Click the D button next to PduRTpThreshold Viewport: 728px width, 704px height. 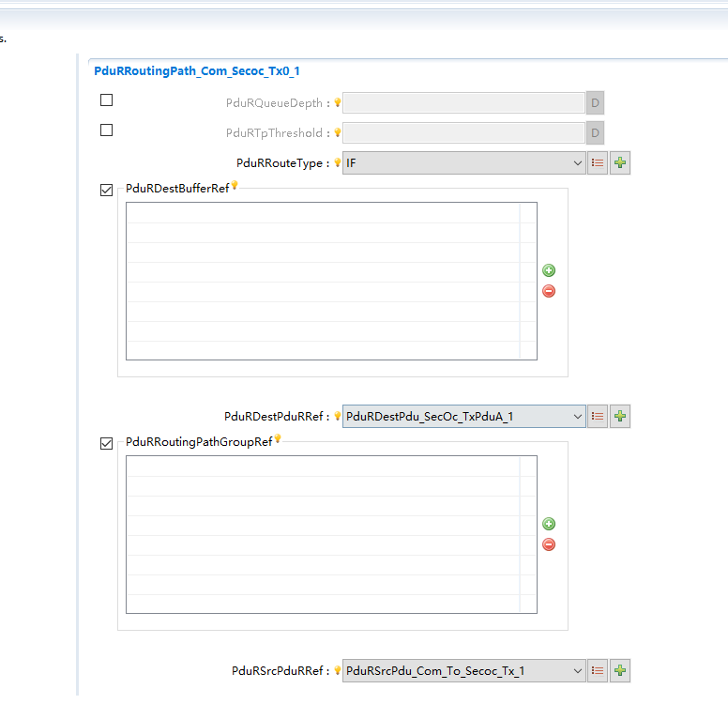tap(595, 133)
